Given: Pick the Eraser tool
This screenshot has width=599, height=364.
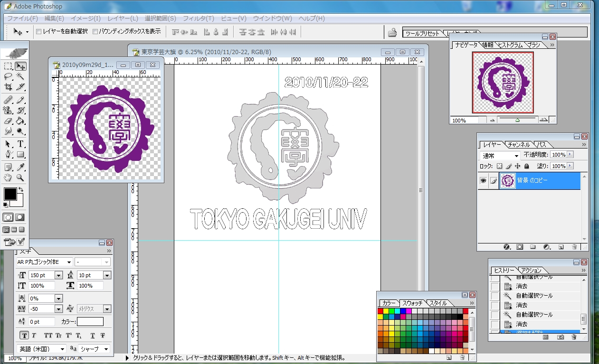Looking at the screenshot, I should point(8,121).
